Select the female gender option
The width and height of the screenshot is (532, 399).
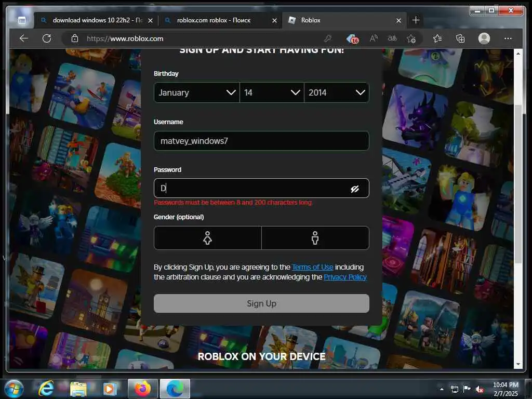point(208,238)
